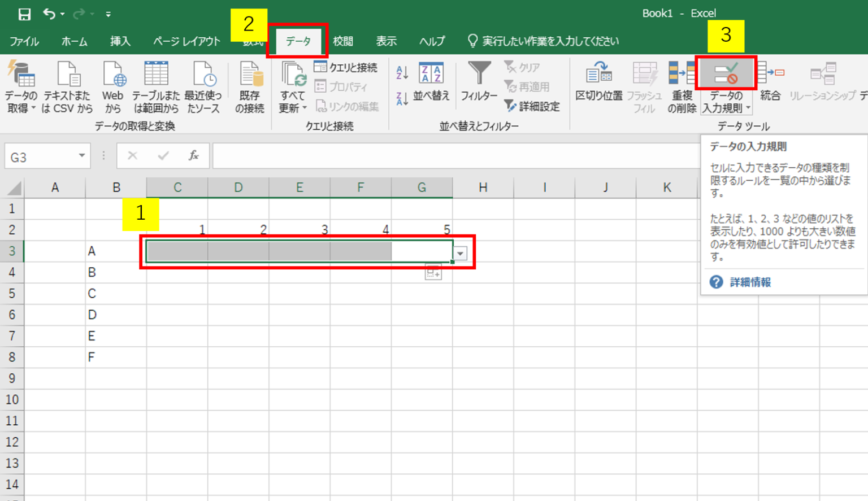The image size is (868, 501).
Task: Open the 並べ替え sort dialog
Action: [431, 82]
